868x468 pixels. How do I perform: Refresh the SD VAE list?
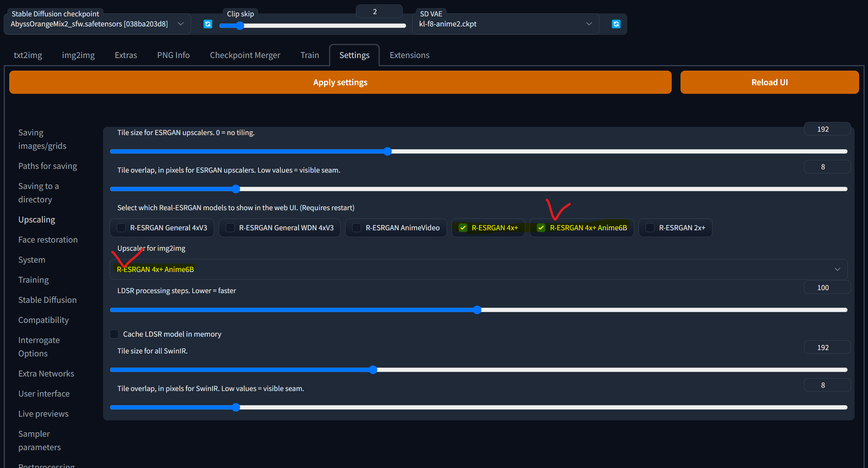tap(616, 24)
